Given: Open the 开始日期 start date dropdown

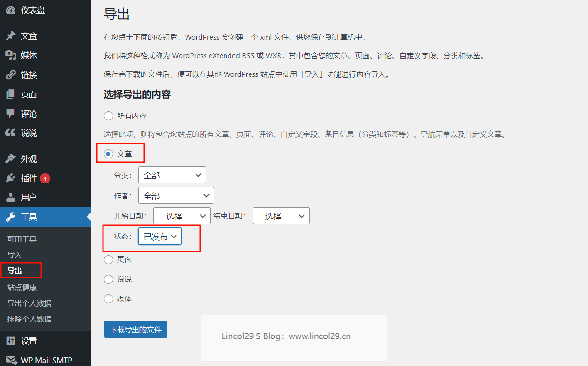Looking at the screenshot, I should tap(181, 216).
